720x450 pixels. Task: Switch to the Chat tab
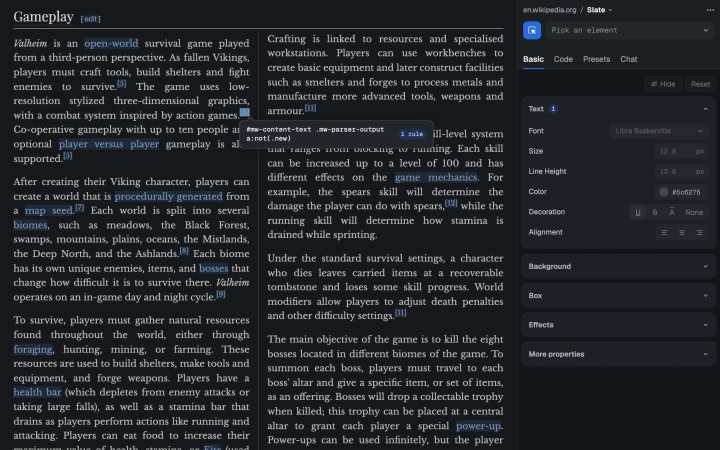click(x=629, y=59)
